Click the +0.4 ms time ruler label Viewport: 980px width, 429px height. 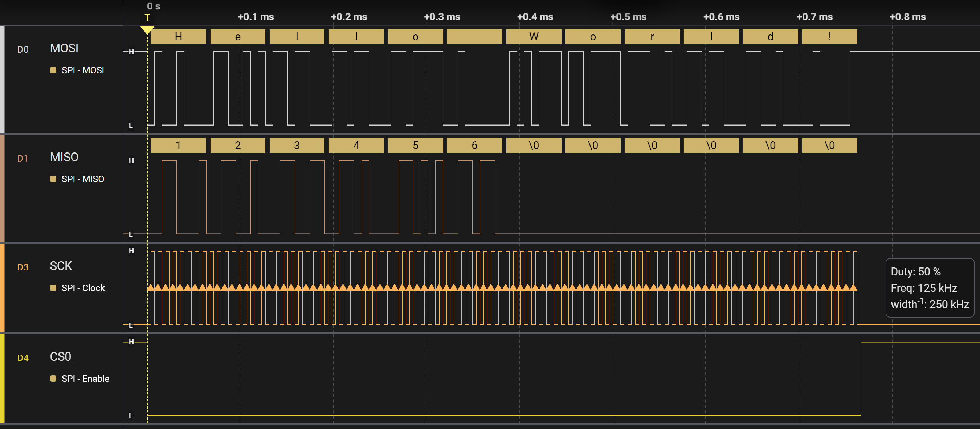click(x=535, y=17)
